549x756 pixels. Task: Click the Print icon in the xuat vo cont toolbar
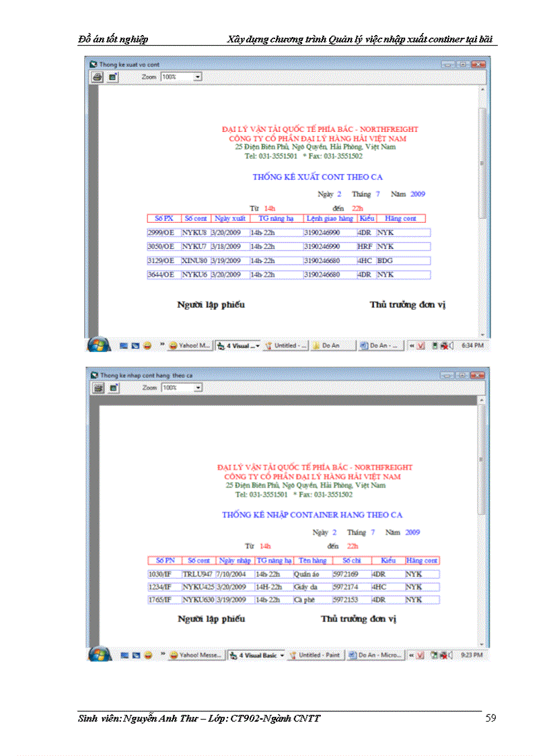point(97,76)
